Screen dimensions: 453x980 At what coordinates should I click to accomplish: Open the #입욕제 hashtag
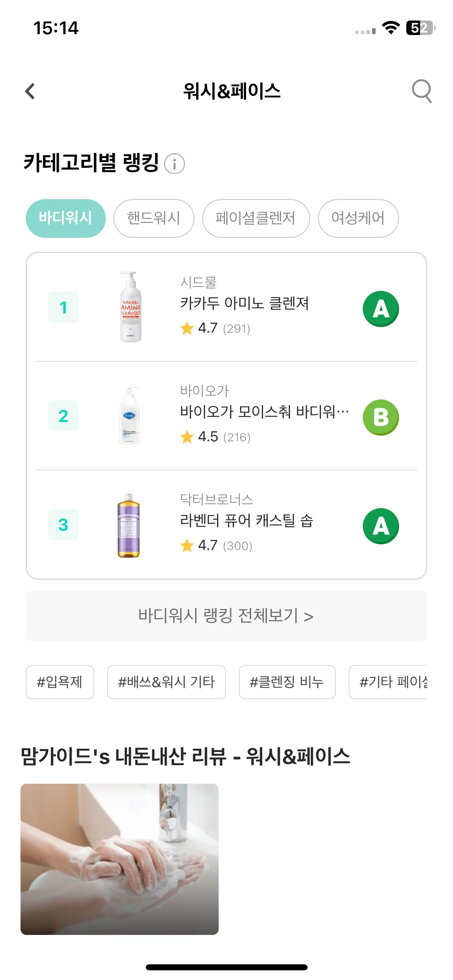[60, 682]
